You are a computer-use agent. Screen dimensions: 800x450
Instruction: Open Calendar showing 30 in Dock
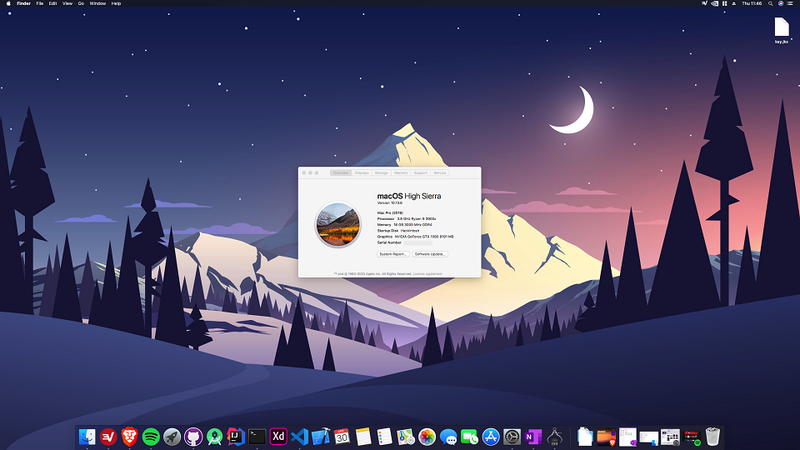[x=342, y=437]
